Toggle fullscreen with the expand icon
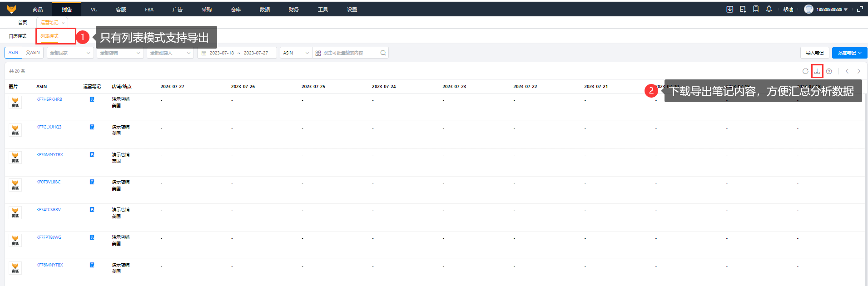This screenshot has height=286, width=868. [860, 9]
